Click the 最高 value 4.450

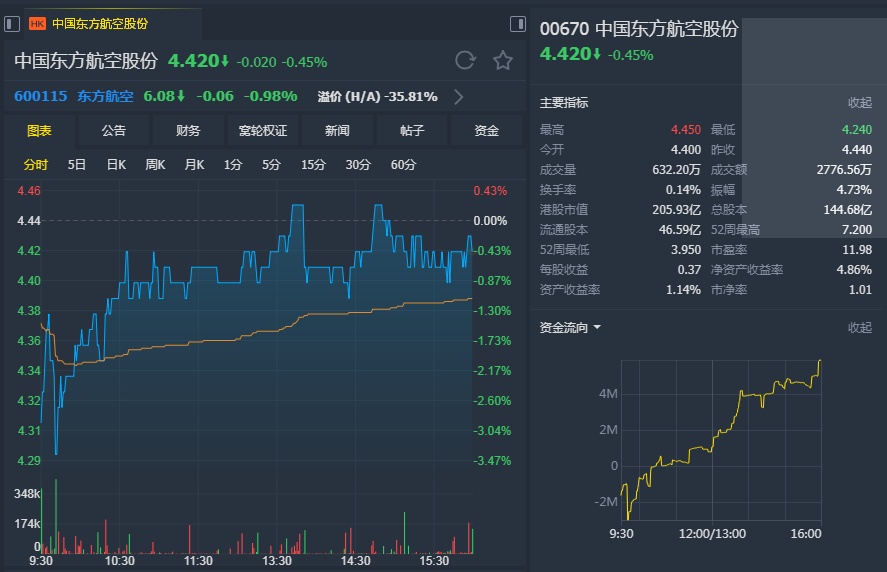click(x=686, y=130)
